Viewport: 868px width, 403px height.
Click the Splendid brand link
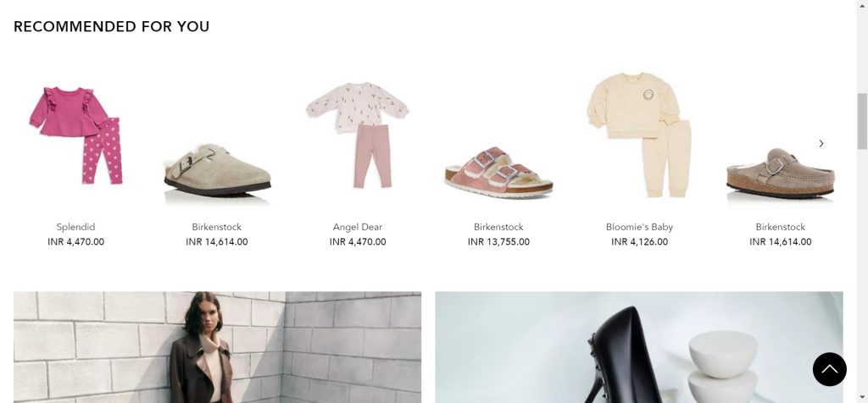[x=75, y=227]
